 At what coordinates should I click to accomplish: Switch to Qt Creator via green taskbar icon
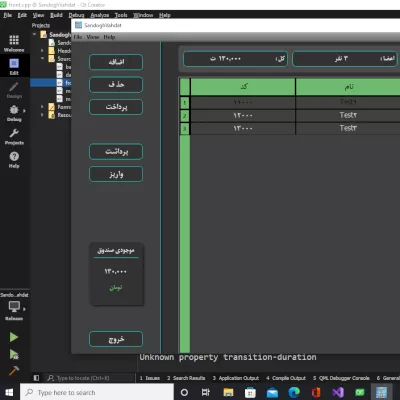click(x=360, y=392)
